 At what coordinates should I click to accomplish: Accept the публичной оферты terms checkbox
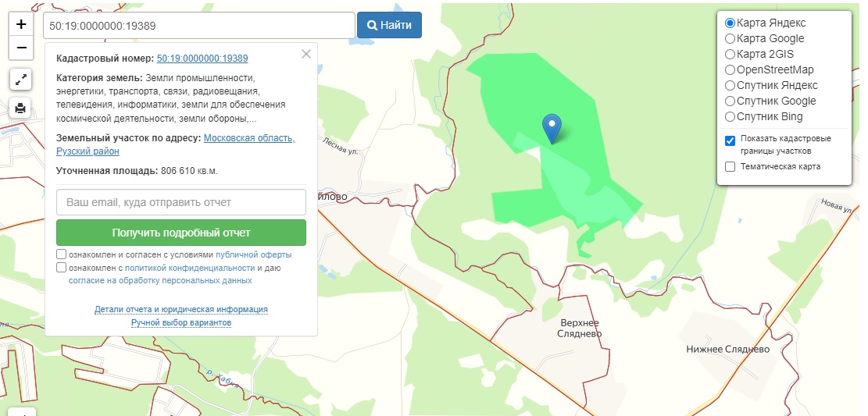[x=62, y=254]
